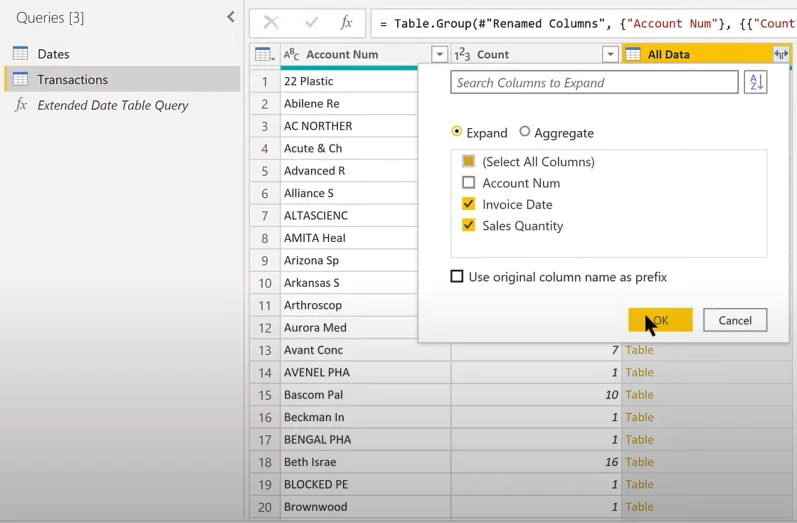Click Search Columns to Expand field
This screenshot has height=523, width=797.
(594, 82)
